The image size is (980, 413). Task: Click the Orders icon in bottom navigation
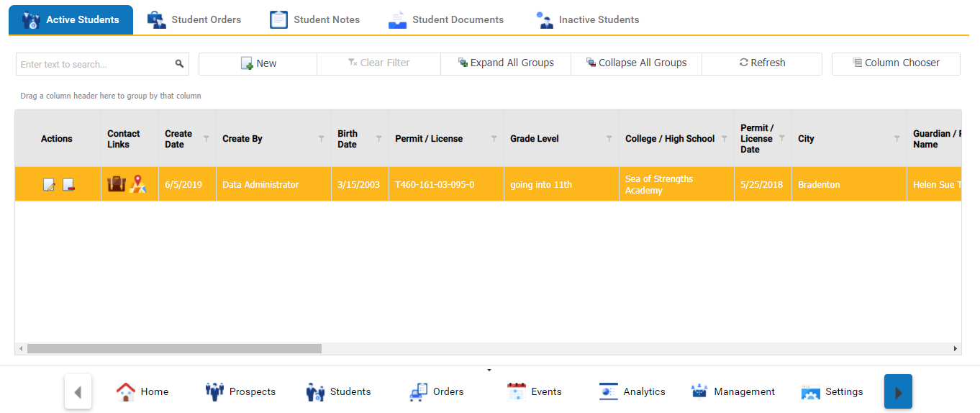pyautogui.click(x=418, y=391)
